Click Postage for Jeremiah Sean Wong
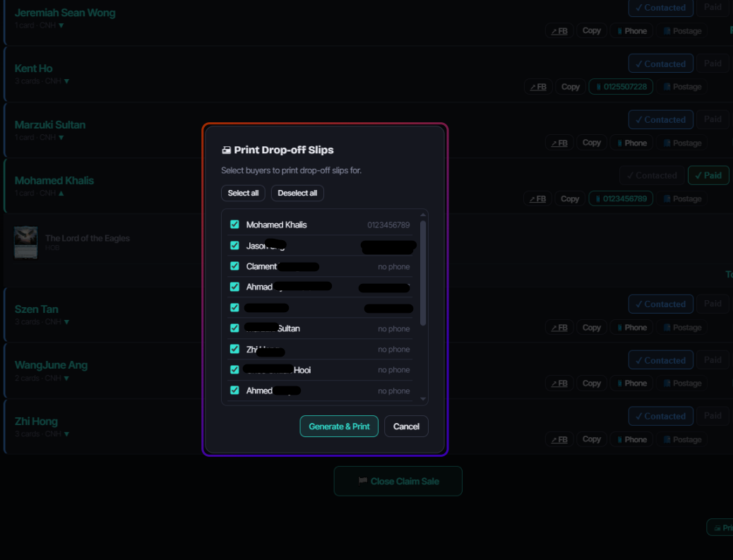Viewport: 733px width, 560px height. (682, 31)
